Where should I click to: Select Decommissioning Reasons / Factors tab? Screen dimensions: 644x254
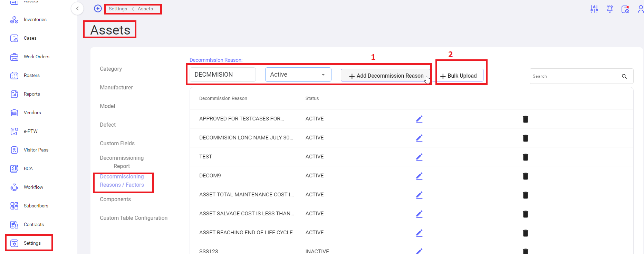tap(122, 181)
